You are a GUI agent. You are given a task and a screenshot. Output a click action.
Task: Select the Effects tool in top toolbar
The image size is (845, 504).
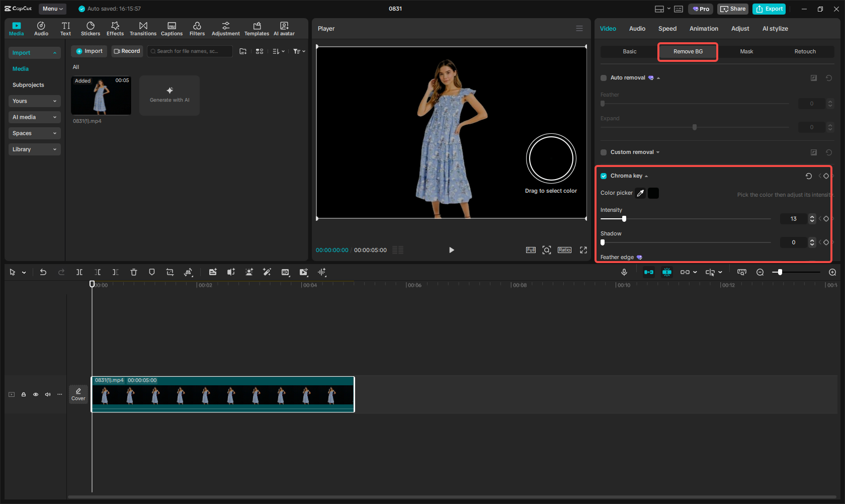pyautogui.click(x=115, y=28)
